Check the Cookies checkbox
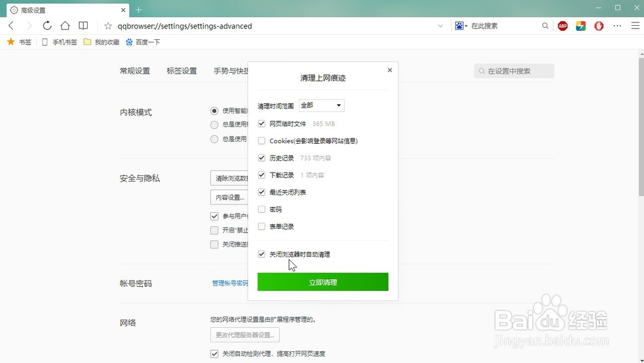The height and width of the screenshot is (363, 644). (x=261, y=141)
